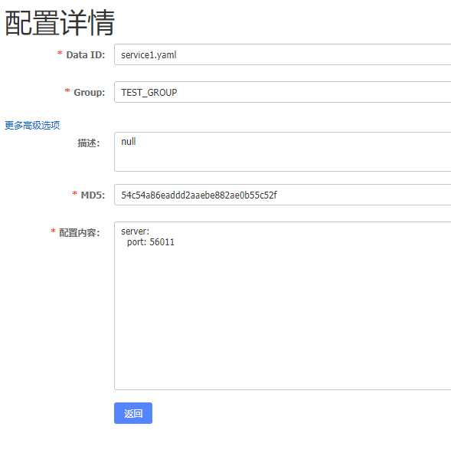This screenshot has width=451, height=476.
Task: Click the 'server:' line in config content
Action: 136,231
